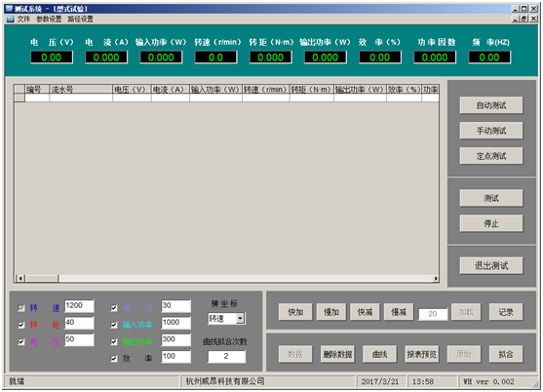Open the 文件 menu
Viewport: 543px width, 392px height.
point(23,19)
